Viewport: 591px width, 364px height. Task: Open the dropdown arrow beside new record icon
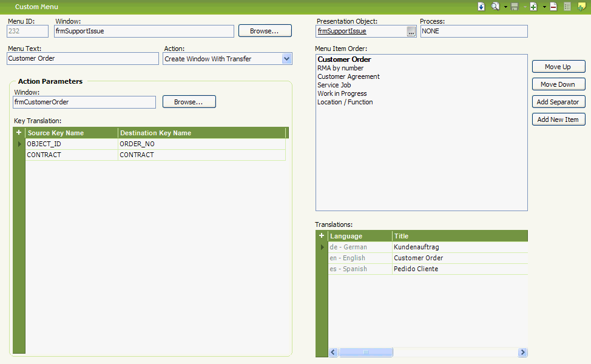tap(544, 6)
